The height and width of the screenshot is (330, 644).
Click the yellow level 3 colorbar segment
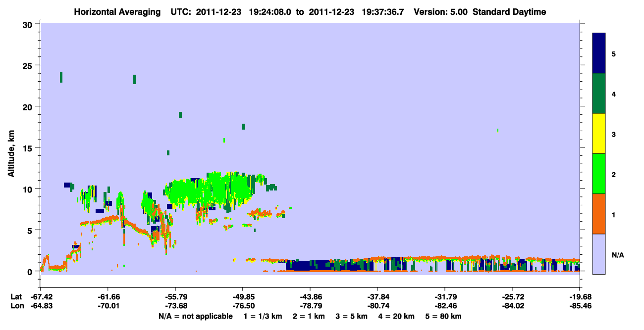click(599, 134)
